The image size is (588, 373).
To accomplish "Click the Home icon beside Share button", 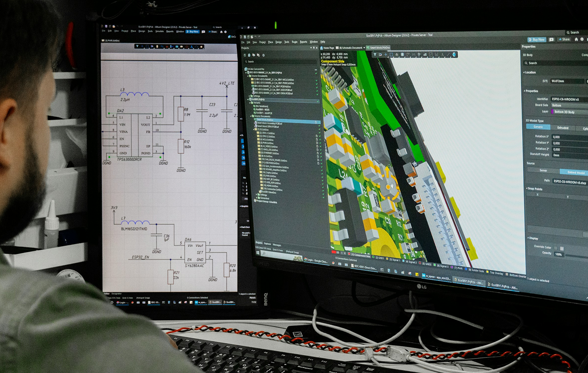I will click(x=576, y=40).
